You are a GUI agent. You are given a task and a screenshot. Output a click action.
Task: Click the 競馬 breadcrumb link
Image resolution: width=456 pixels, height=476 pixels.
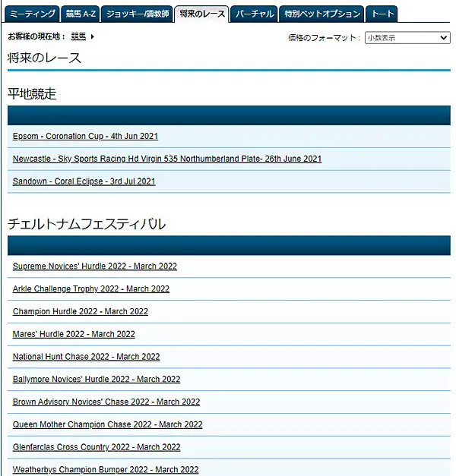78,36
